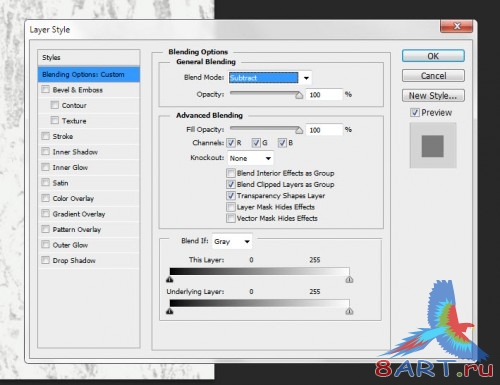
Task: Open Inner Glow settings in list
Action: pyautogui.click(x=70, y=167)
